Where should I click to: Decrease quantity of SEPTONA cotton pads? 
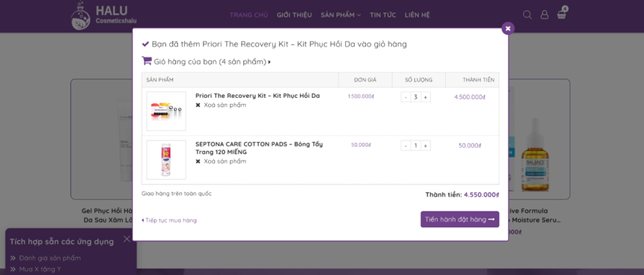[x=406, y=146]
